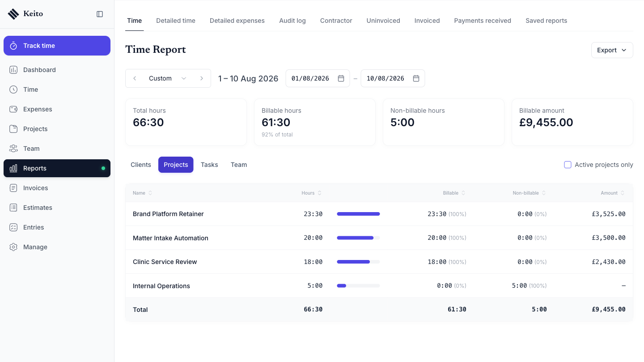
Task: Sort by the Amount column
Action: 613,193
